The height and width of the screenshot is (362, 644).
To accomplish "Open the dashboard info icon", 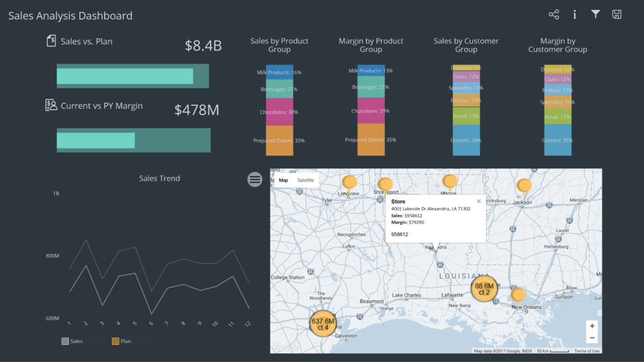I will pyautogui.click(x=574, y=14).
